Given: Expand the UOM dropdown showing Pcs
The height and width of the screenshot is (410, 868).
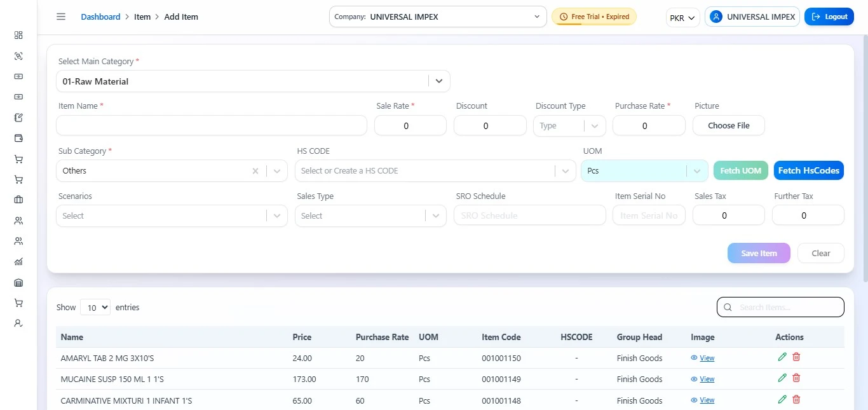Looking at the screenshot, I should [696, 170].
